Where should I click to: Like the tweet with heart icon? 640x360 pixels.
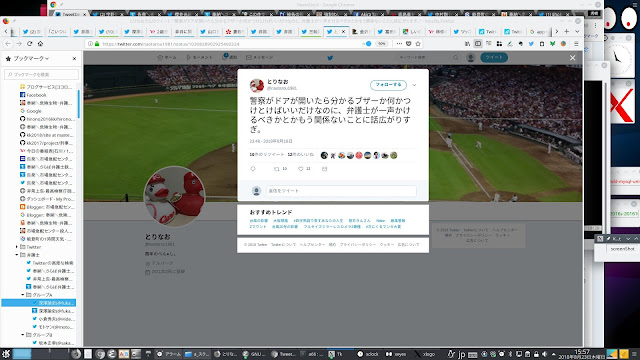pos(301,169)
